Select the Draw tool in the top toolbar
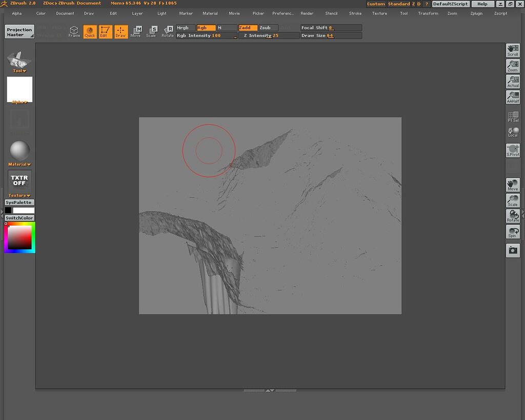 [121, 31]
